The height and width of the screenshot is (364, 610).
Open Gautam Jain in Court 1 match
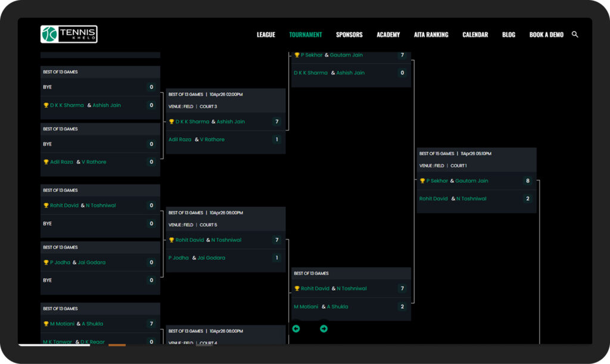[x=472, y=181]
